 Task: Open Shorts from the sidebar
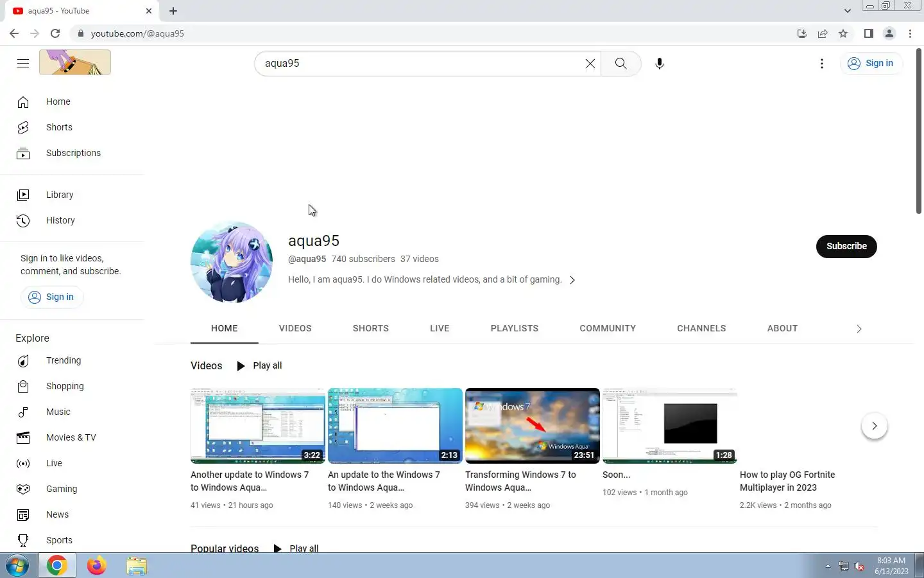pyautogui.click(x=72, y=127)
